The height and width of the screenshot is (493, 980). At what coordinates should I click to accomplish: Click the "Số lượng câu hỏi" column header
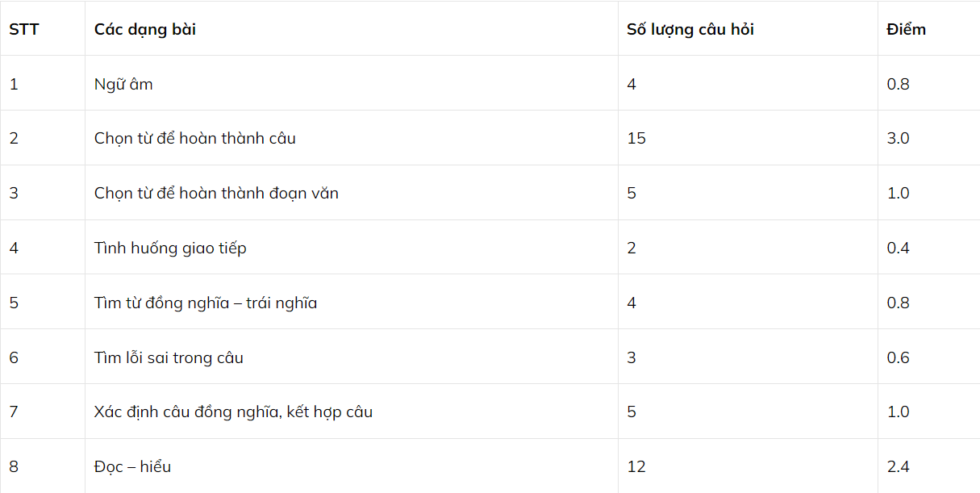click(690, 30)
